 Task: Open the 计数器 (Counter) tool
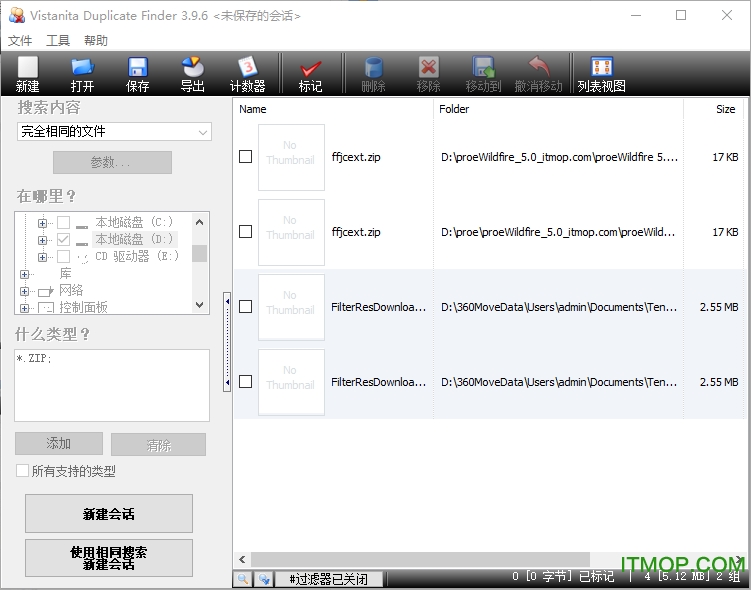248,73
